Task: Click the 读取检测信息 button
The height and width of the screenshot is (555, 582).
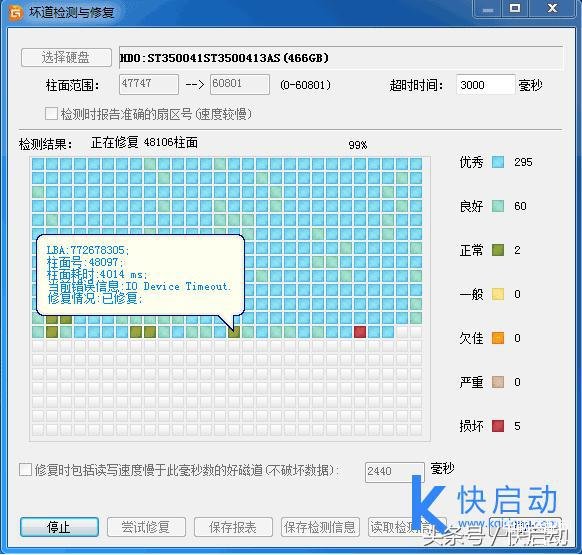Action: tap(407, 527)
